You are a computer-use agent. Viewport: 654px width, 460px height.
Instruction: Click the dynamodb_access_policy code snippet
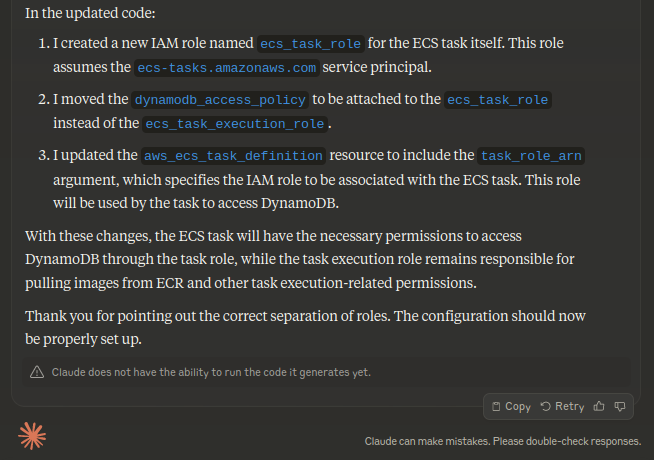(x=220, y=100)
